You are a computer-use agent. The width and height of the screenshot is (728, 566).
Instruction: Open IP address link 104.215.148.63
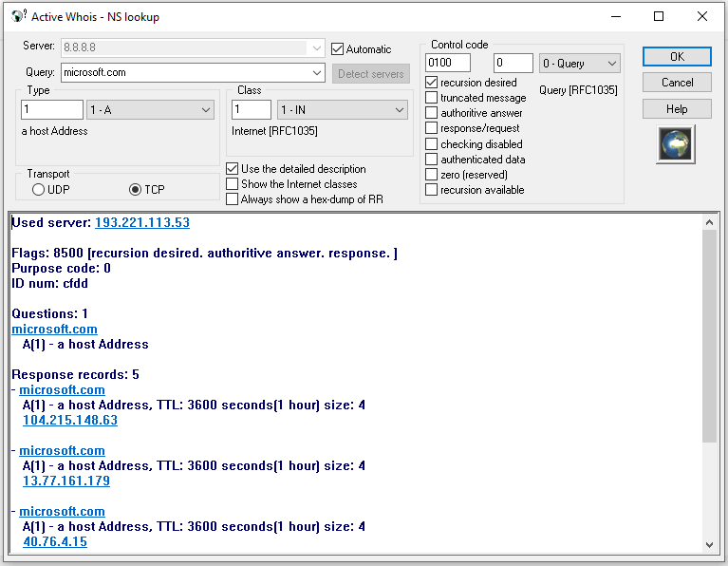[70, 420]
